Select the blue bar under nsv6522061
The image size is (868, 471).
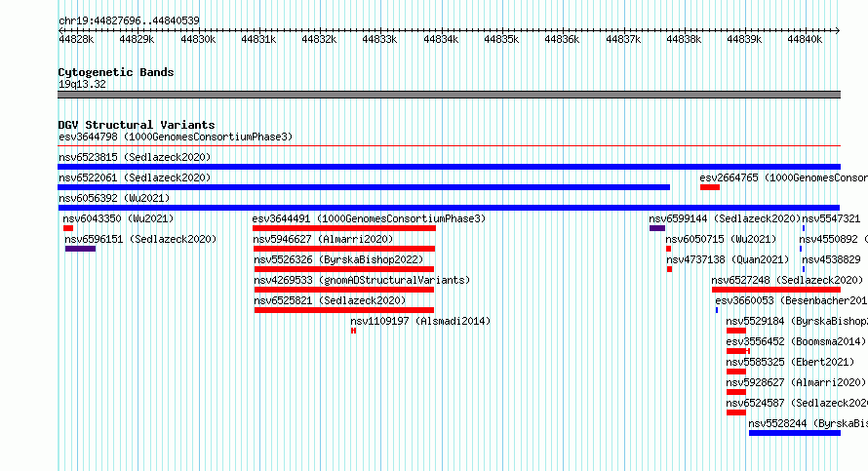(x=364, y=187)
